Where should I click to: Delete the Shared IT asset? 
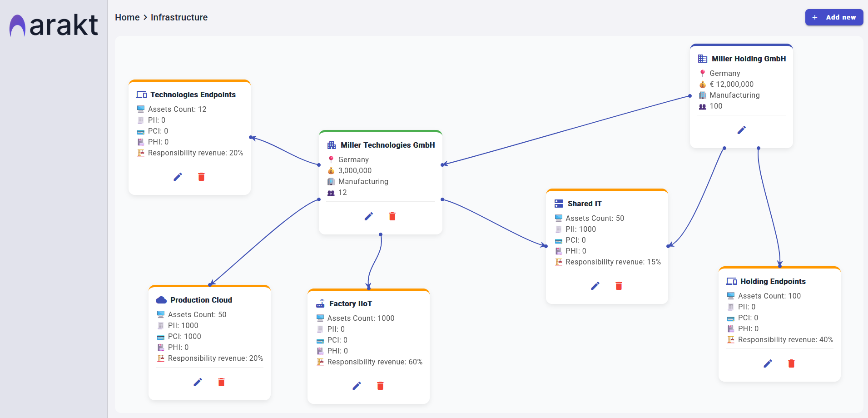[x=618, y=286]
